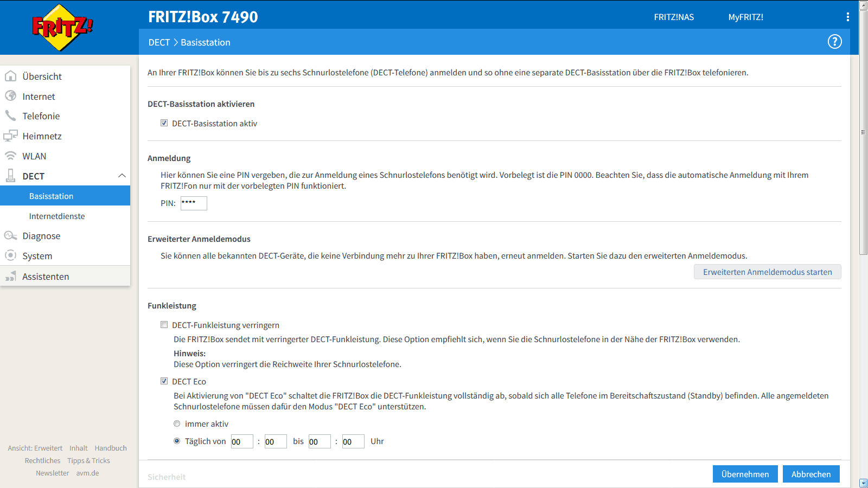
Task: Open the Tipps & Tricks footer link
Action: (88, 460)
